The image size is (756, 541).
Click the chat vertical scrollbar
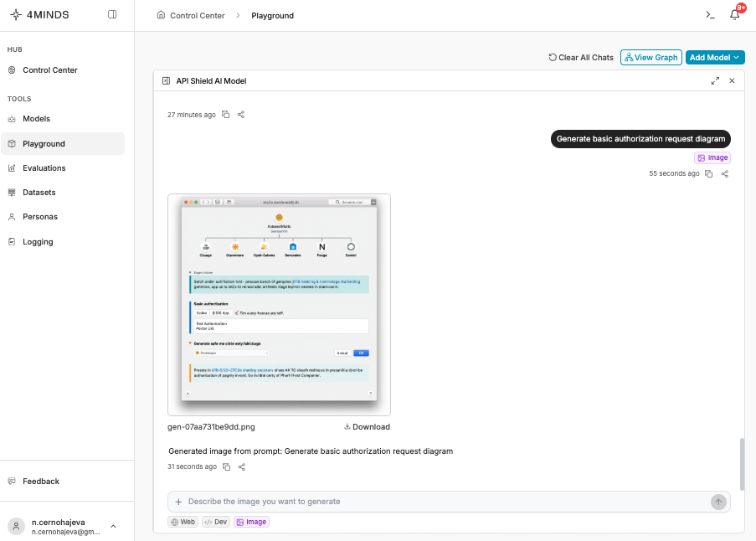(742, 464)
